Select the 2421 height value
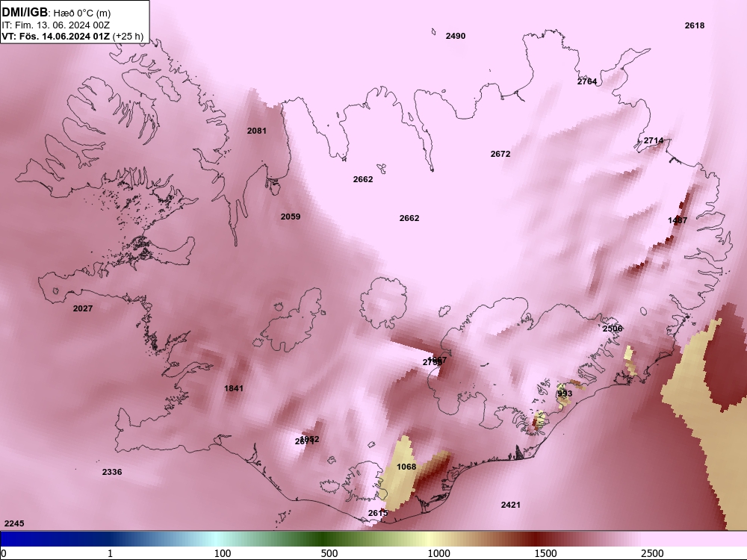The width and height of the screenshot is (747, 560). coord(511,505)
